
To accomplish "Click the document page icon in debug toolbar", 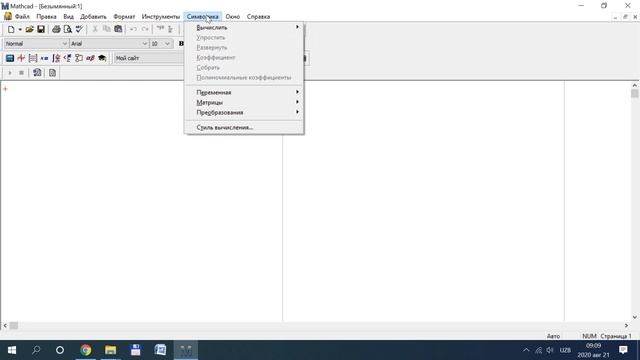I will tap(52, 73).
